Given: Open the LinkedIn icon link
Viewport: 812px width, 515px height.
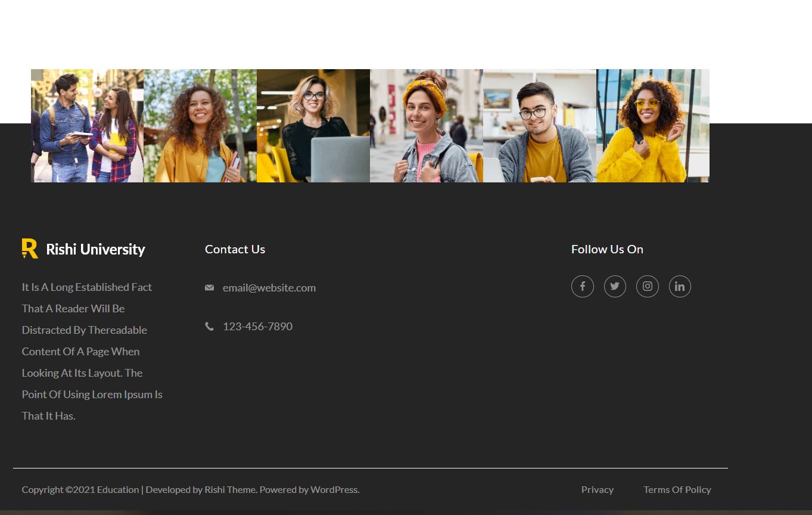Looking at the screenshot, I should click(x=680, y=287).
